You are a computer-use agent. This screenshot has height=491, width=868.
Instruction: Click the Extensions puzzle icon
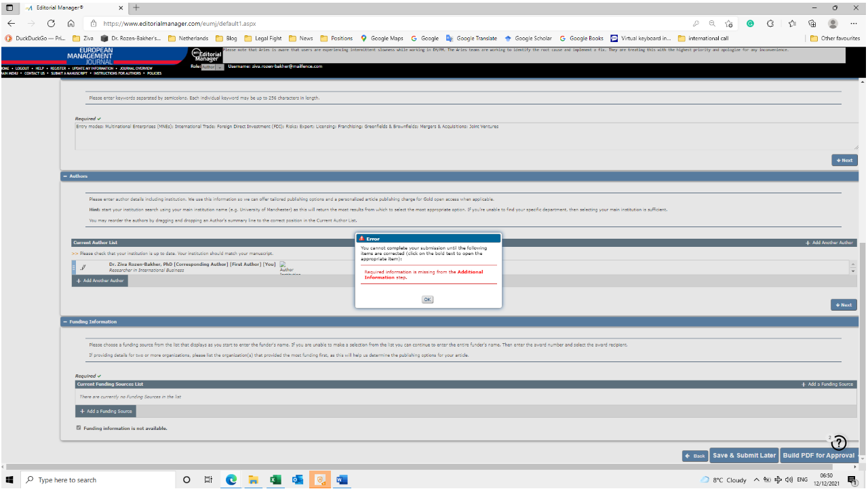point(770,23)
